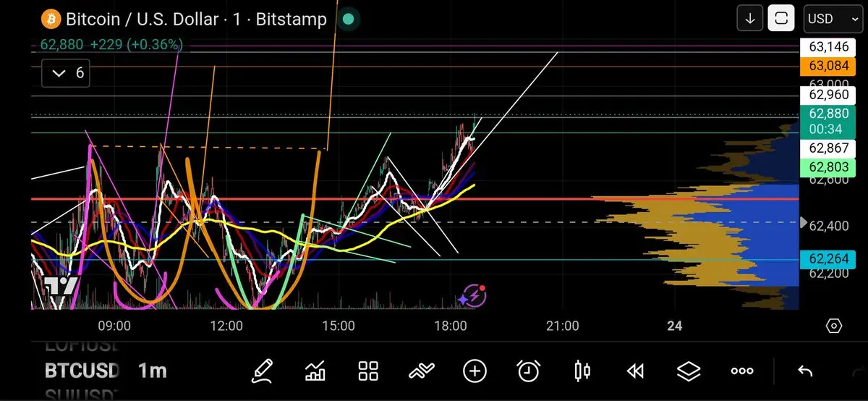Open more options three dots menu

[742, 371]
